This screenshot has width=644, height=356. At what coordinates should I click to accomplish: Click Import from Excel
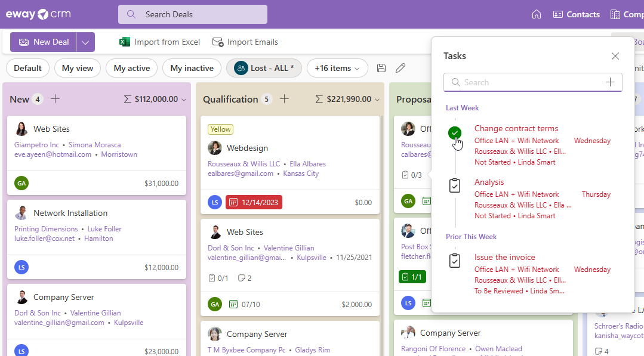[159, 42]
